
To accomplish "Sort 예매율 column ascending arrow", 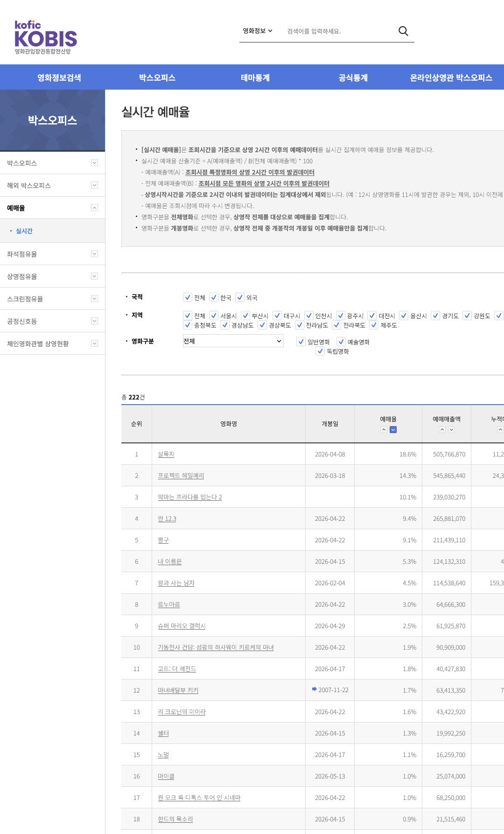I will click(x=384, y=429).
